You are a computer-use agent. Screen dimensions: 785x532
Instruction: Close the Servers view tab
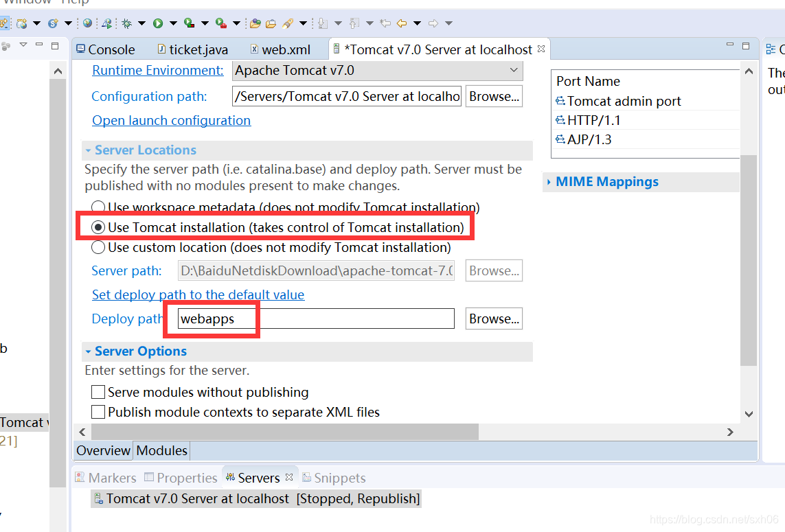289,477
